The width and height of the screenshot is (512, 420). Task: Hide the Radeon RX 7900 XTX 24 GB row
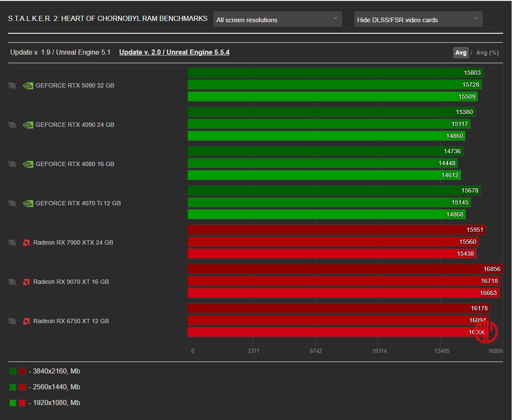pyautogui.click(x=12, y=242)
